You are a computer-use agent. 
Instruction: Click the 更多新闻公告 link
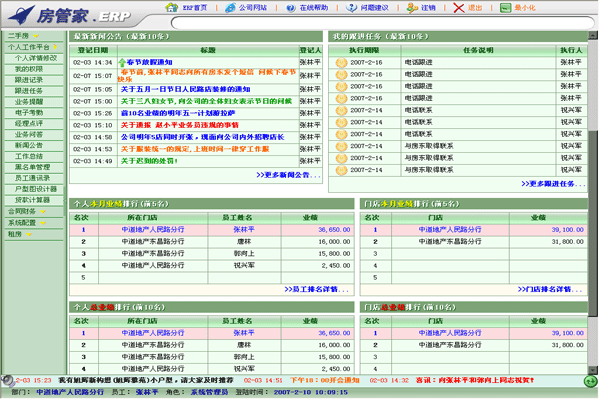pos(289,175)
